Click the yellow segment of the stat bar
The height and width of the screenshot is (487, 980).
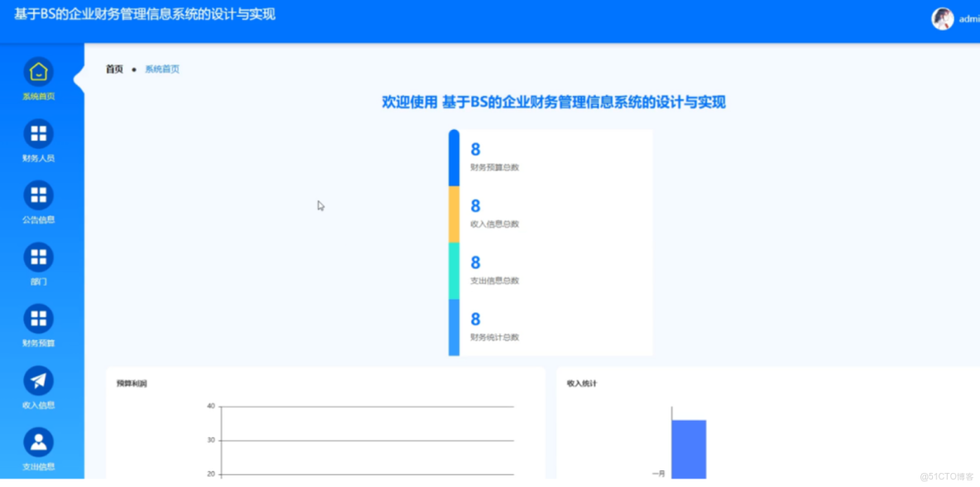pos(454,214)
